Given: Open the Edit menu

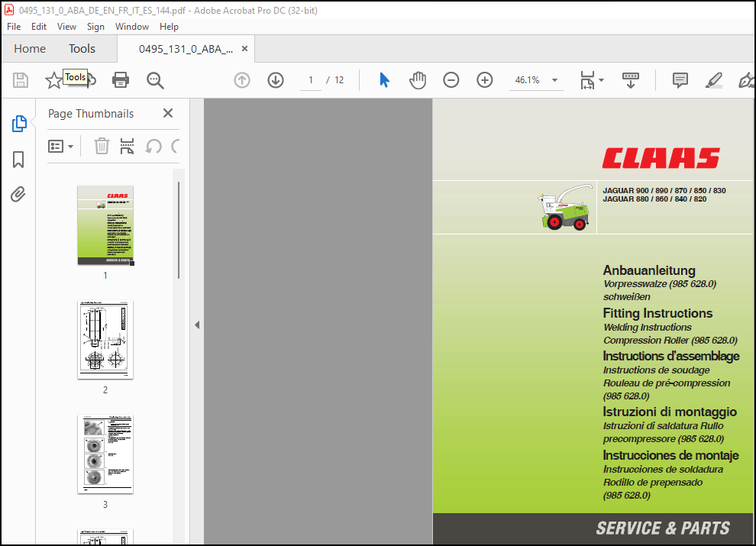Looking at the screenshot, I should pos(39,27).
